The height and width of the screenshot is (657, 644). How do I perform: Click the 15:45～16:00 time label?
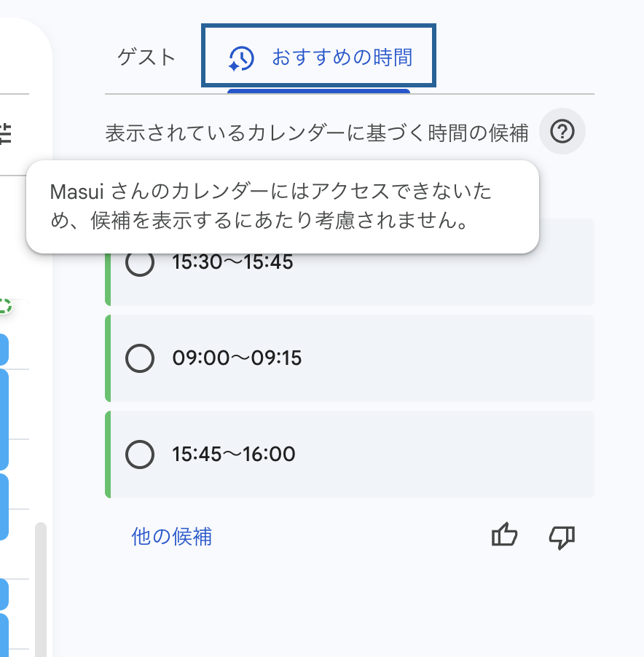coord(234,455)
